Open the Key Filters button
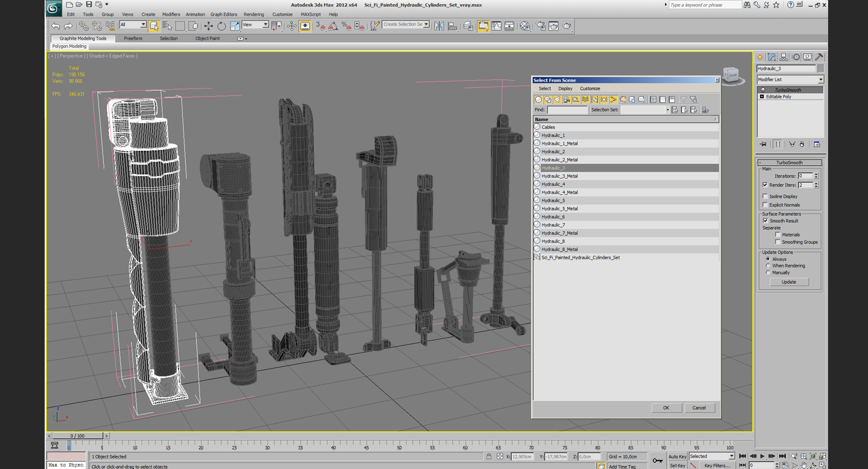Viewport: 868px width, 469px height. pyautogui.click(x=717, y=465)
